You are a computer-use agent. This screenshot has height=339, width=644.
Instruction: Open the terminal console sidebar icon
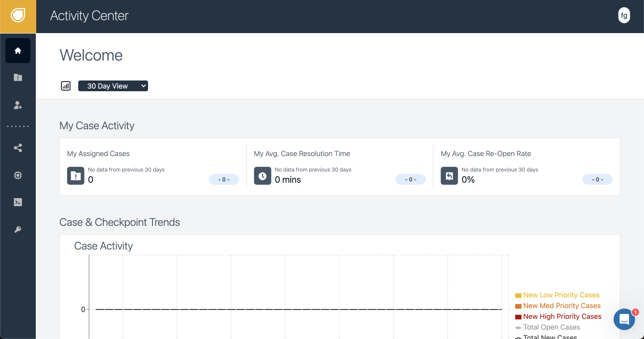(x=18, y=202)
